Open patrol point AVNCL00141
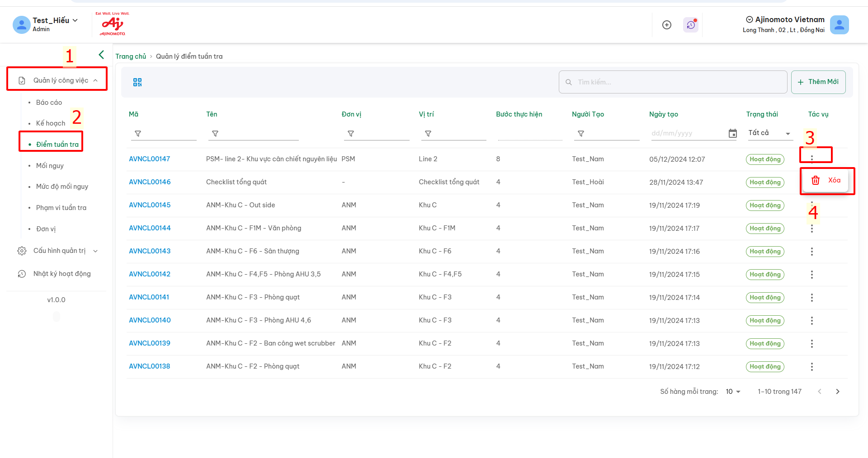868x458 pixels. [x=149, y=297]
